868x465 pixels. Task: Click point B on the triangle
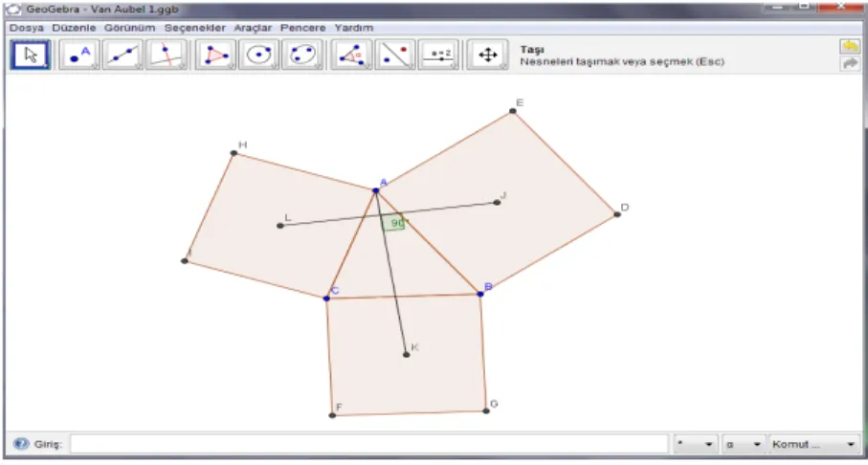coord(480,294)
